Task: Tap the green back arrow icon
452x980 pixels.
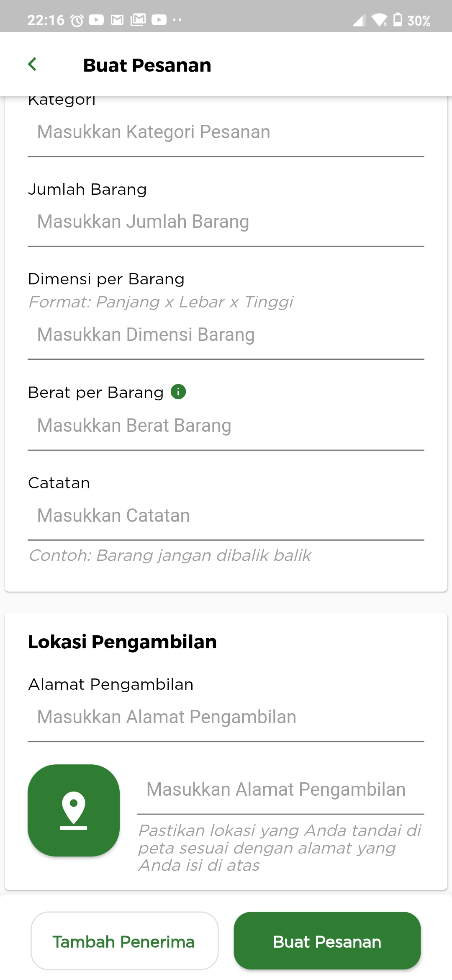Action: tap(32, 64)
